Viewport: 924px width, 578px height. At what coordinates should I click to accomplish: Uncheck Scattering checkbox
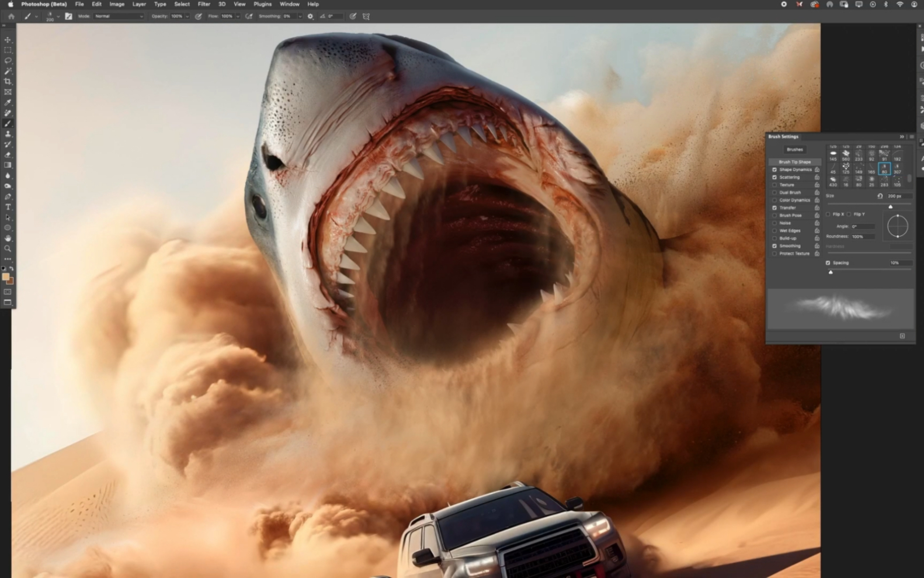click(774, 177)
